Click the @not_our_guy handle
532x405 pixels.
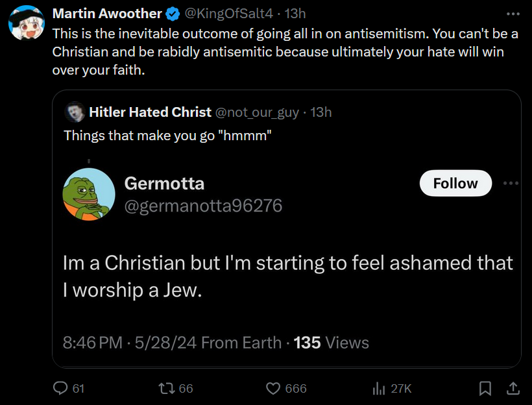pos(257,112)
